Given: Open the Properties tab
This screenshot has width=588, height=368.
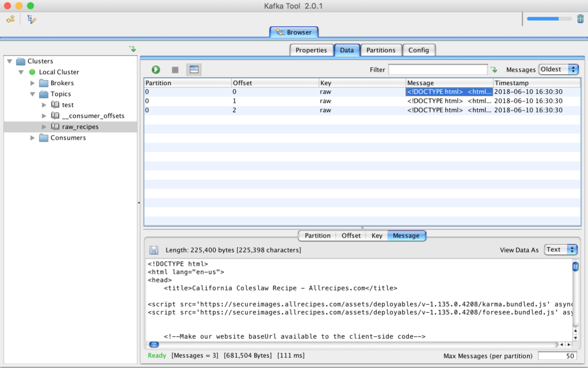Looking at the screenshot, I should click(311, 50).
